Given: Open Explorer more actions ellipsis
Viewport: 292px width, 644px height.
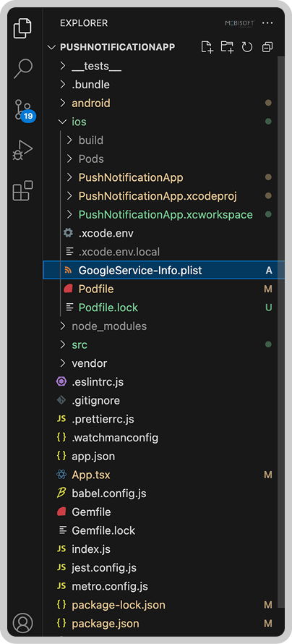Looking at the screenshot, I should point(267,23).
